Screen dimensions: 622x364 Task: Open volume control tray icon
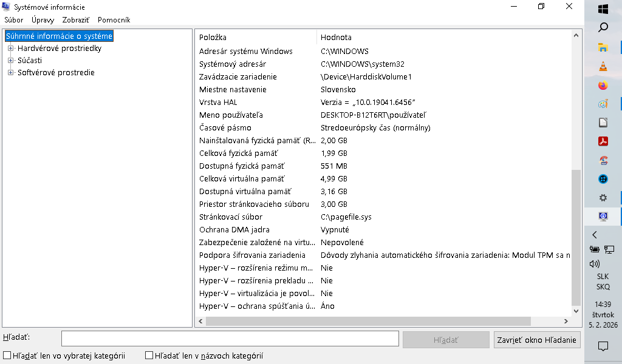[x=594, y=264]
